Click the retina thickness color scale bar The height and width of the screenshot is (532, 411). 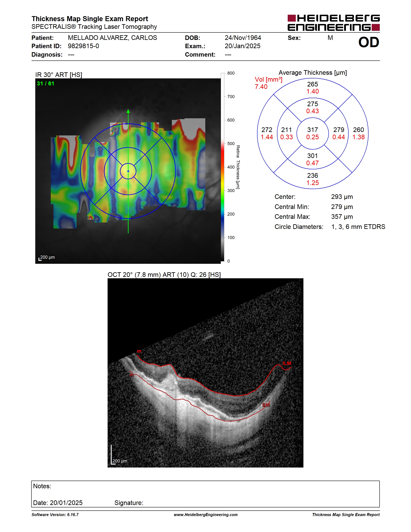222,167
